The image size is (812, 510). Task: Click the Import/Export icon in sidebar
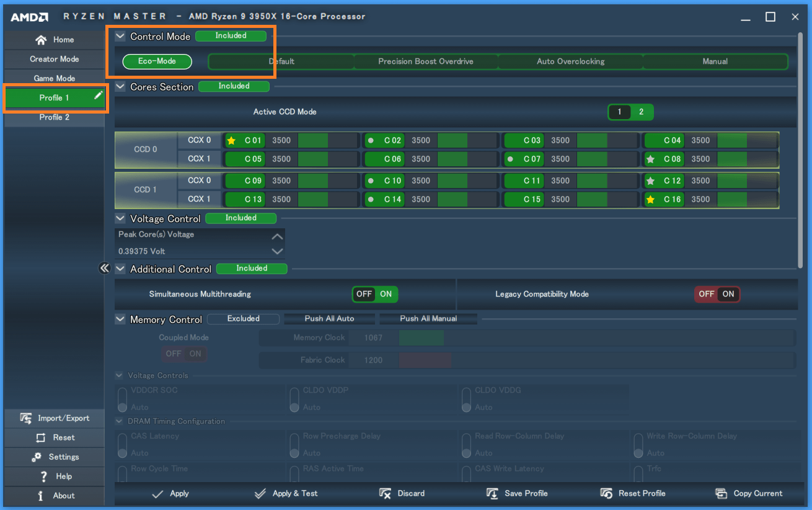tap(26, 418)
